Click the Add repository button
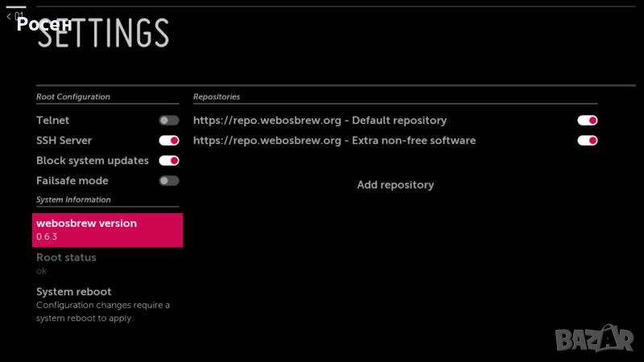This screenshot has height=362, width=644. click(395, 185)
